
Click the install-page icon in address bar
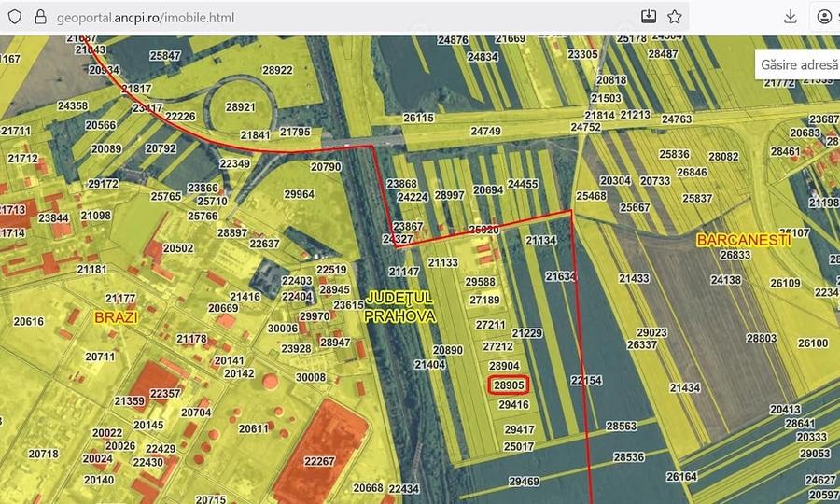tap(649, 17)
